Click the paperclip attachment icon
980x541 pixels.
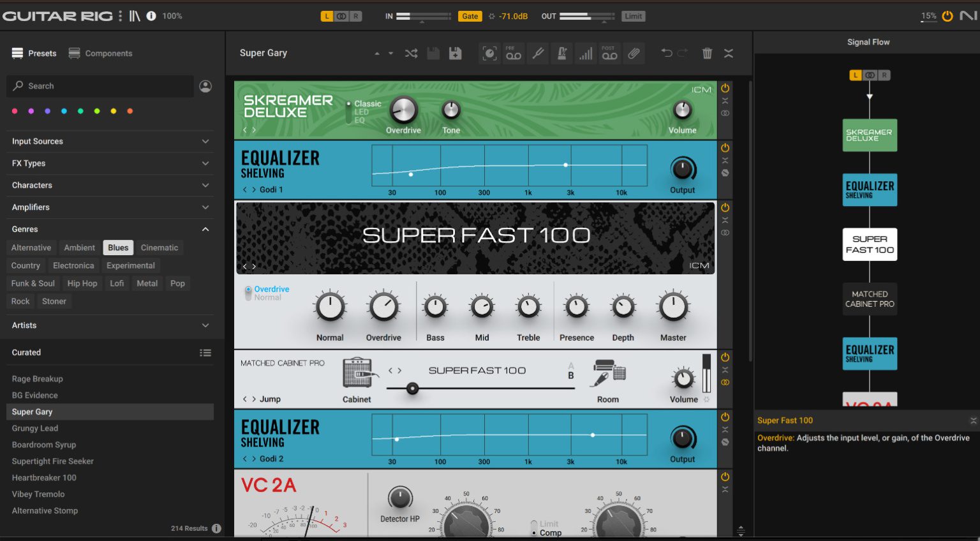click(x=634, y=54)
